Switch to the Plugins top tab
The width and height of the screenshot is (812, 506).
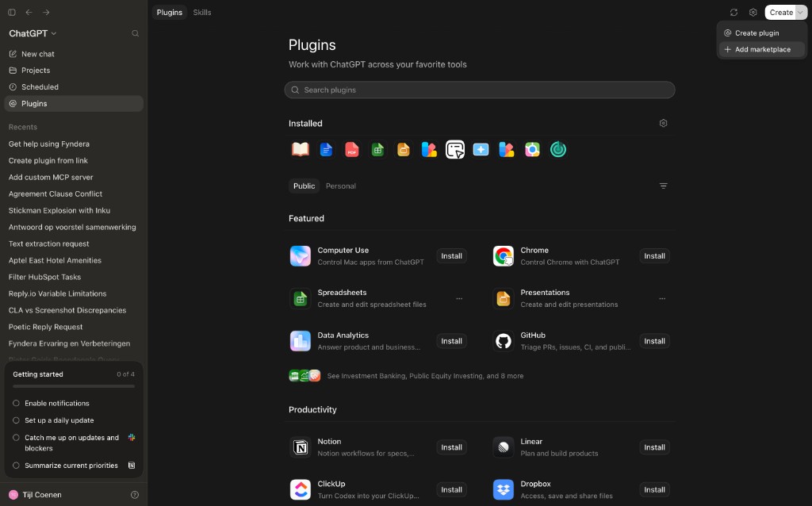pos(170,13)
